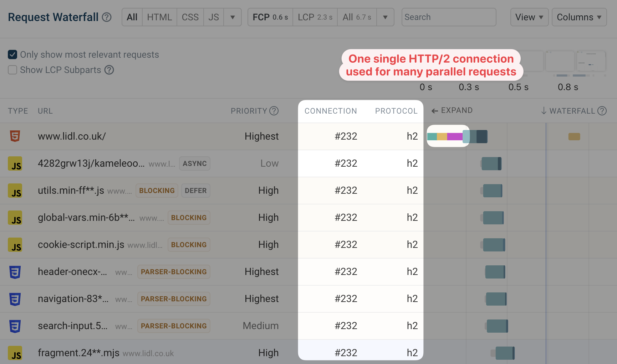Click the JS icon for utils.min-ff**.js
Screen dimensions: 617x364
pyautogui.click(x=15, y=191)
